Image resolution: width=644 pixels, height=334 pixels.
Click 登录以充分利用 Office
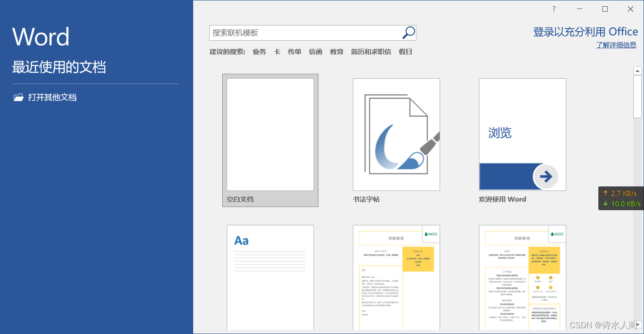(x=586, y=31)
